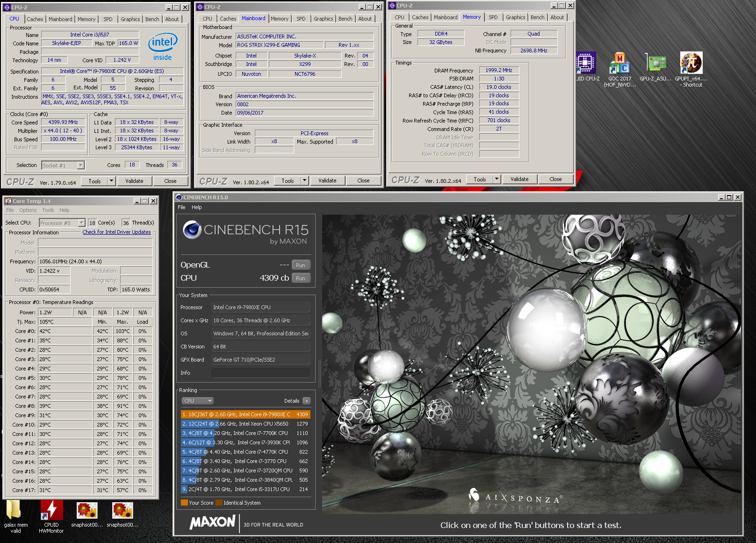Click title icon of CPU-Z Mainboard window

click(200, 7)
